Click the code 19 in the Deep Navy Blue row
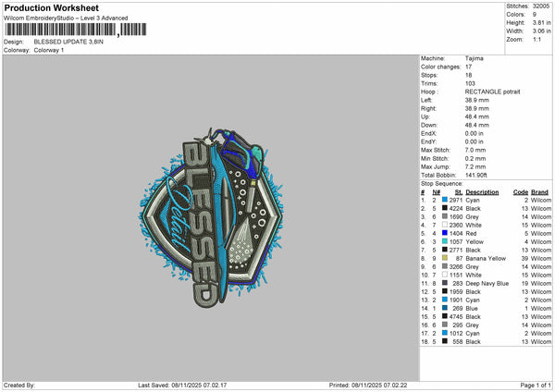The image size is (555, 392). (x=524, y=284)
